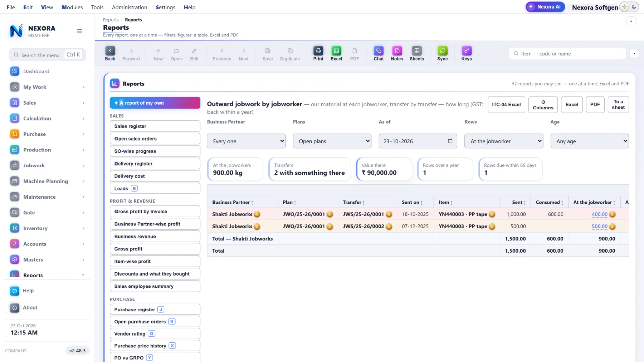Collapse the sidebar with the hamburger icon
The width and height of the screenshot is (644, 362).
[79, 31]
